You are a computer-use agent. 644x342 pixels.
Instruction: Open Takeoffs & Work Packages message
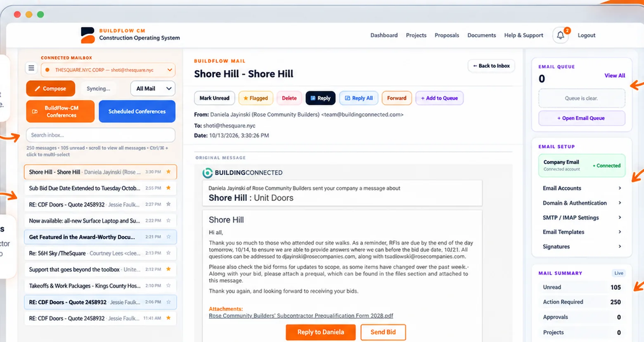tap(100, 285)
